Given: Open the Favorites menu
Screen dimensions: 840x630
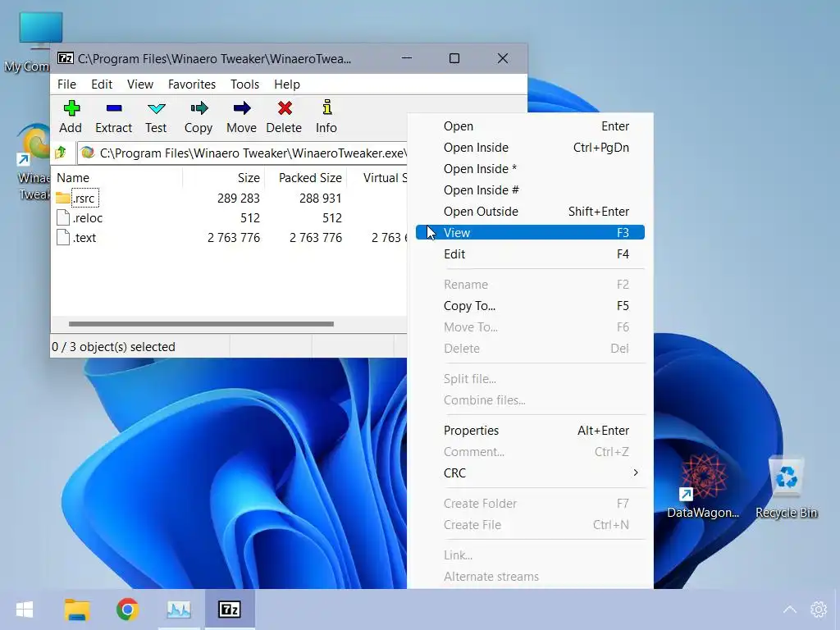Looking at the screenshot, I should [x=192, y=84].
